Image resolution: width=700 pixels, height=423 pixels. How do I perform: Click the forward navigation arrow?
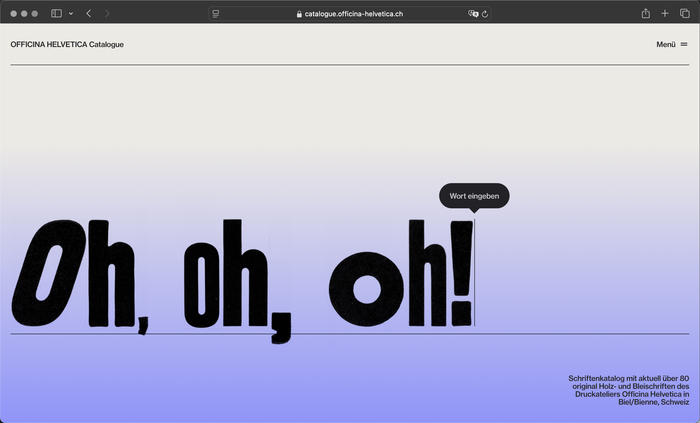pos(108,13)
